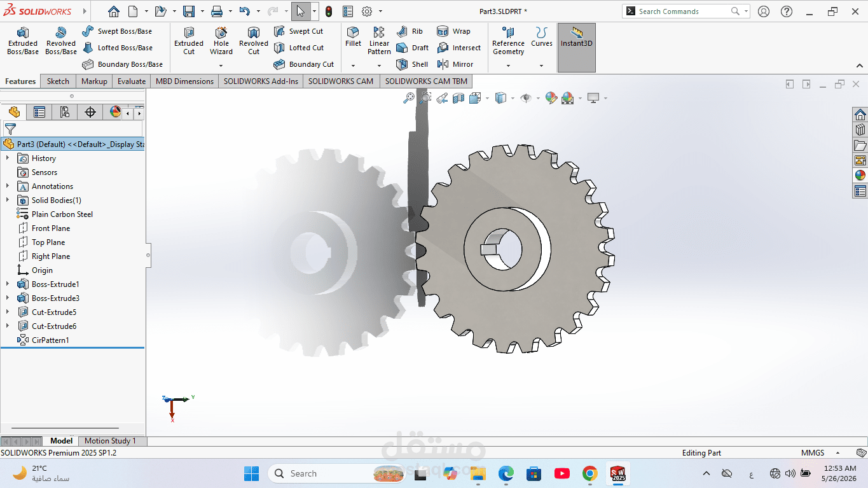The width and height of the screenshot is (868, 488).
Task: Open the Curves dropdown arrow
Action: pos(542,66)
